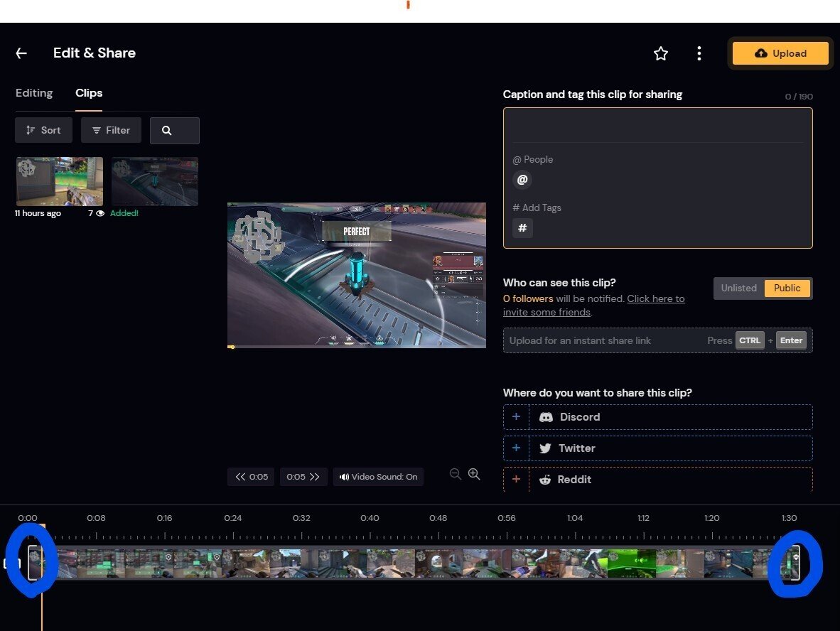Viewport: 840px width, 631px height.
Task: Click the 0:56 mark on timeline ruler
Action: tap(506, 518)
